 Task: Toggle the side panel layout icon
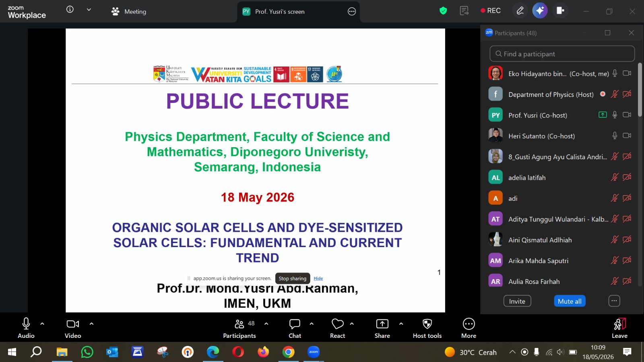560,11
